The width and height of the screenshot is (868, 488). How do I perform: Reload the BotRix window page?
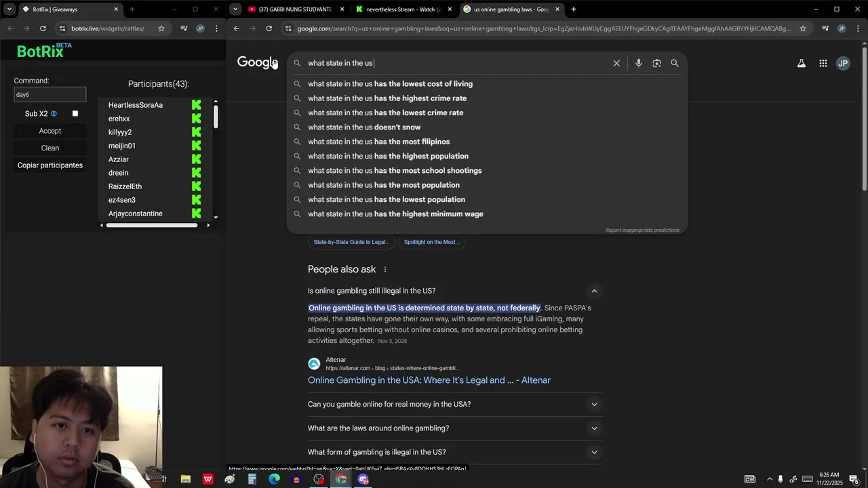(43, 28)
